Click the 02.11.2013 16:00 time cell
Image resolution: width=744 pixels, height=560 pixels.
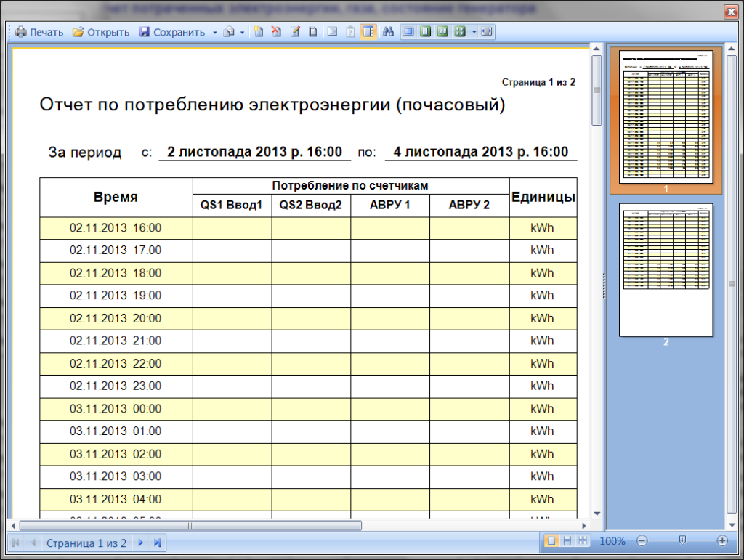click(116, 228)
